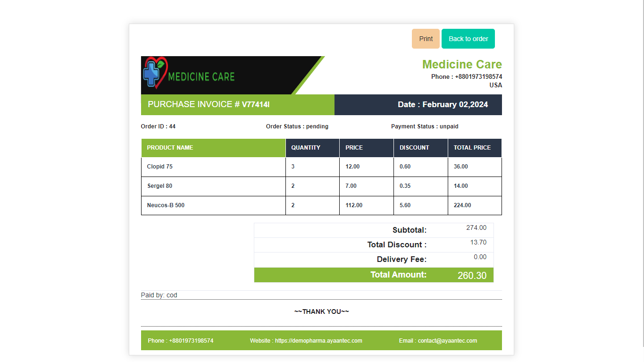
Task: Click the Total Amount highlighted row
Action: (374, 275)
